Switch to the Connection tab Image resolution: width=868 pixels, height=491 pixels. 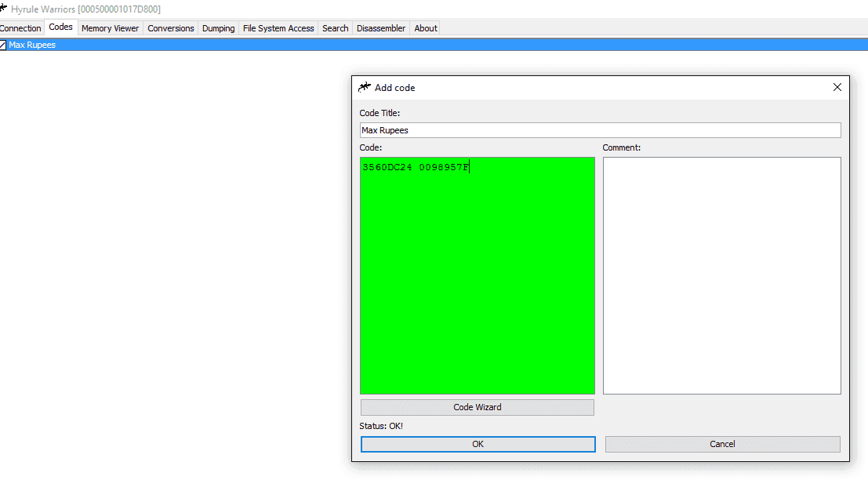20,28
